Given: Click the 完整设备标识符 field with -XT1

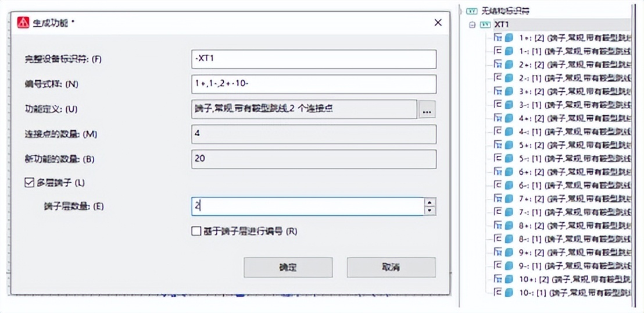Looking at the screenshot, I should pyautogui.click(x=314, y=59).
